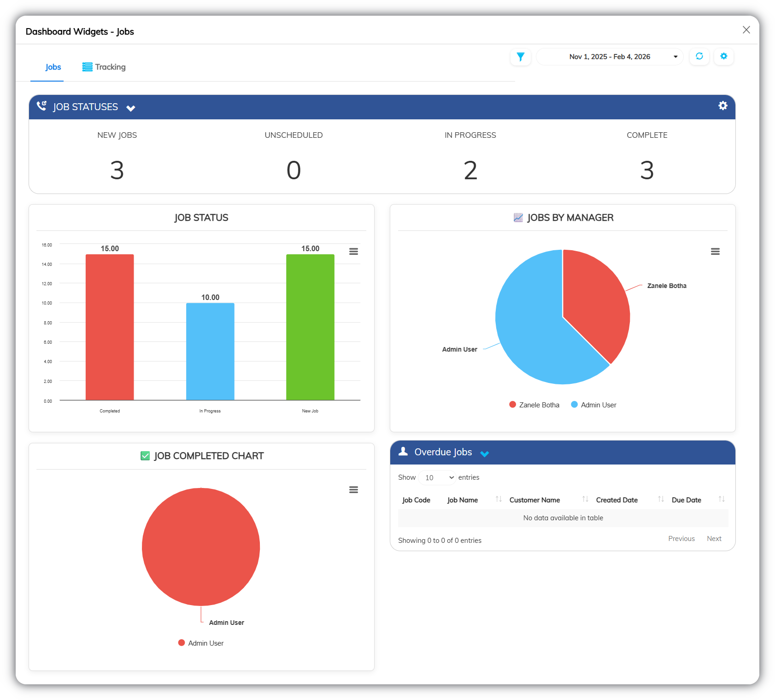The width and height of the screenshot is (775, 700).
Task: Sort the table by Created Date arrows
Action: pos(661,499)
